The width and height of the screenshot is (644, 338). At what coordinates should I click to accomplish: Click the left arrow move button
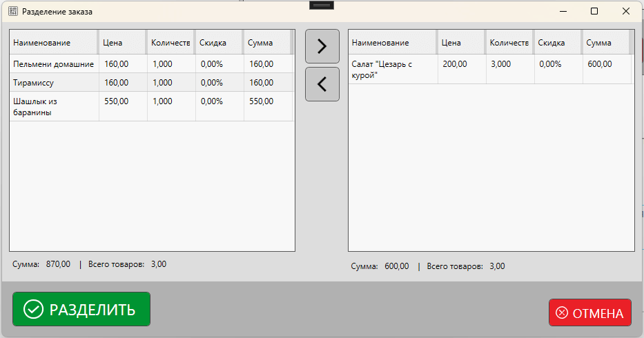click(322, 84)
